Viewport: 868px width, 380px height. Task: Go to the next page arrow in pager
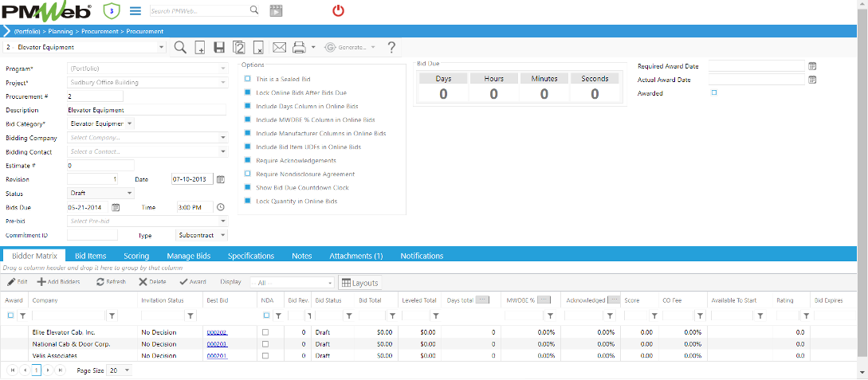[x=49, y=370]
